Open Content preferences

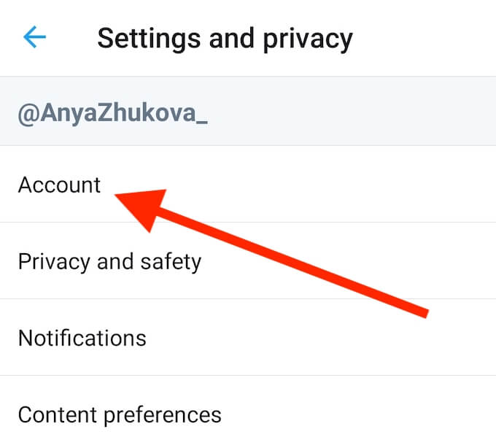[x=120, y=415]
